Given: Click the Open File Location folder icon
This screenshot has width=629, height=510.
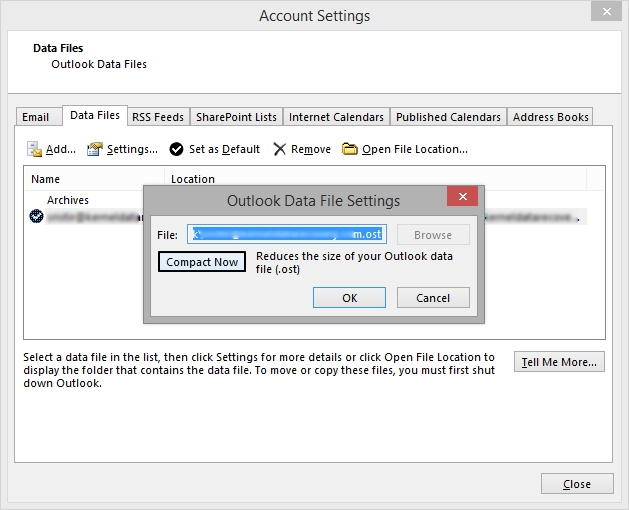Looking at the screenshot, I should coord(350,149).
